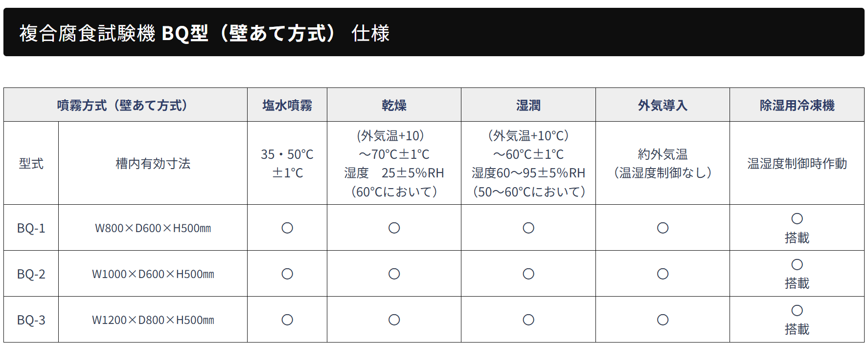Click the 乾燥 circle in BQ-2 row
The height and width of the screenshot is (344, 868).
[394, 274]
